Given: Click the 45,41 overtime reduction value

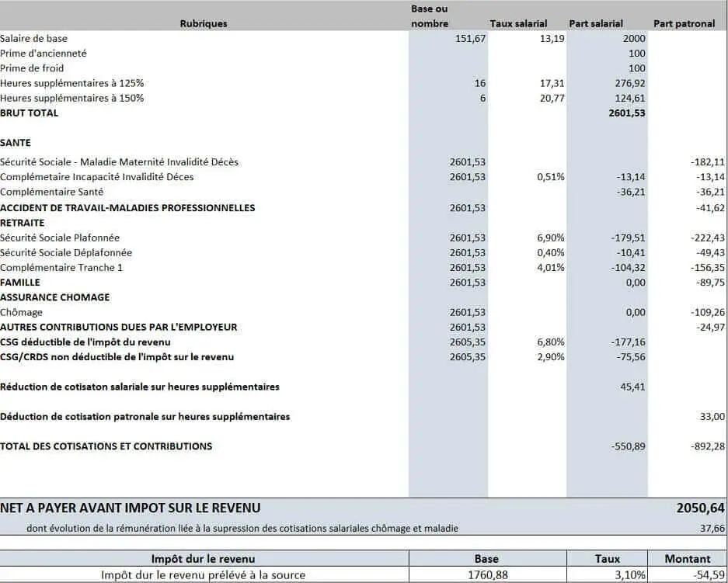Looking at the screenshot, I should (632, 387).
